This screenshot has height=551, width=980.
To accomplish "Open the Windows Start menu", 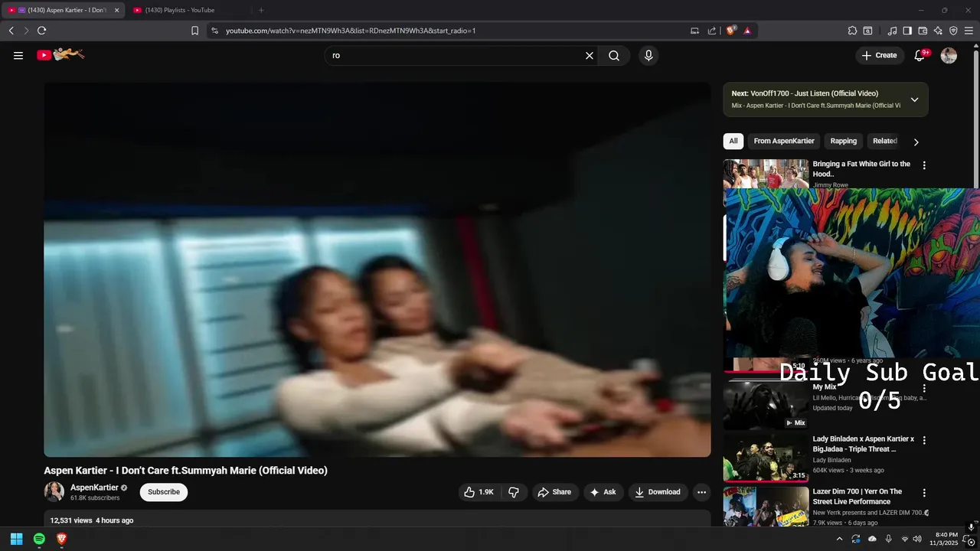I will pos(16,539).
